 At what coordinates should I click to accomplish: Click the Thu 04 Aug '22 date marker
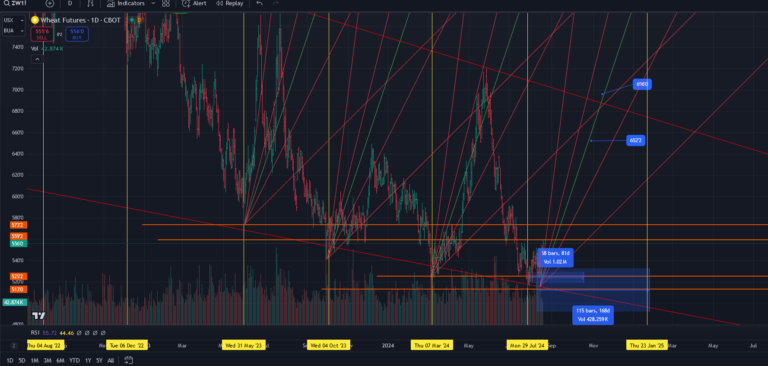click(46, 345)
